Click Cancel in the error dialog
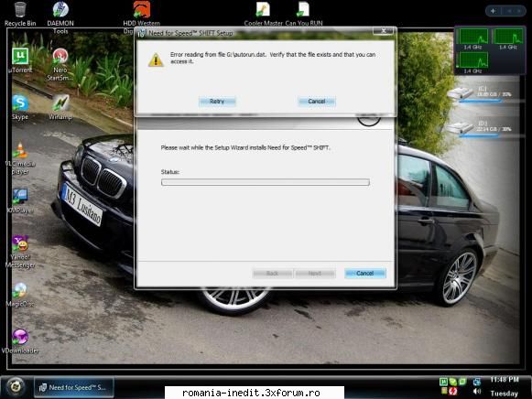This screenshot has width=532, height=399. 317,102
